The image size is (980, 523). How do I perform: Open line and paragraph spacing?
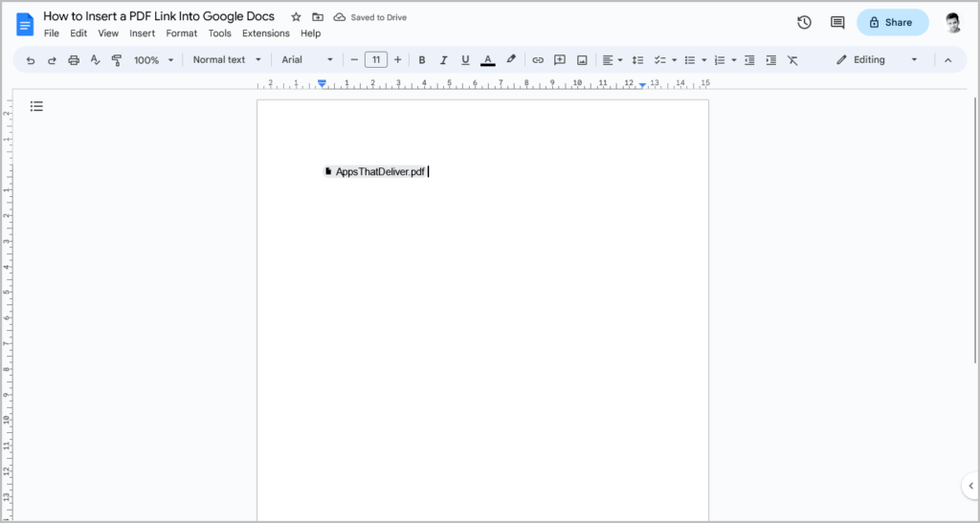coord(637,60)
